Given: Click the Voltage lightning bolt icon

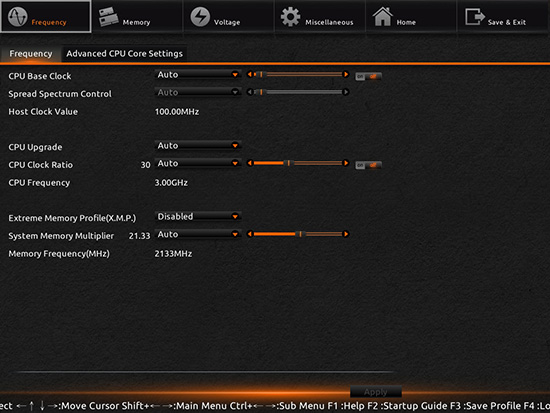Looking at the screenshot, I should tap(200, 16).
